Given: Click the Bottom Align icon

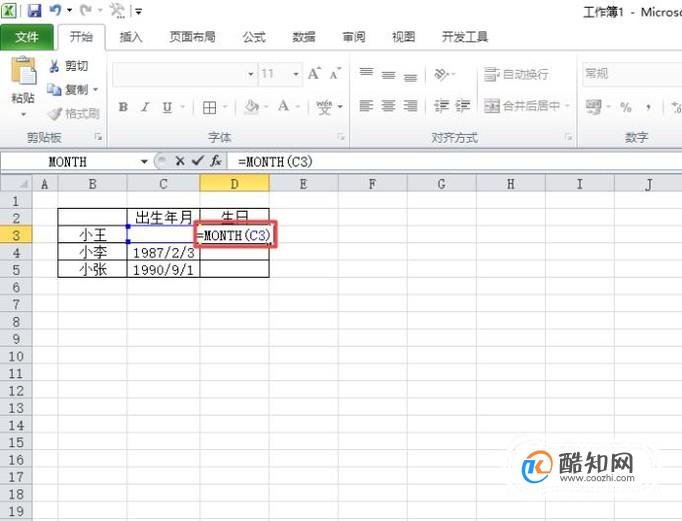Looking at the screenshot, I should click(x=410, y=77).
